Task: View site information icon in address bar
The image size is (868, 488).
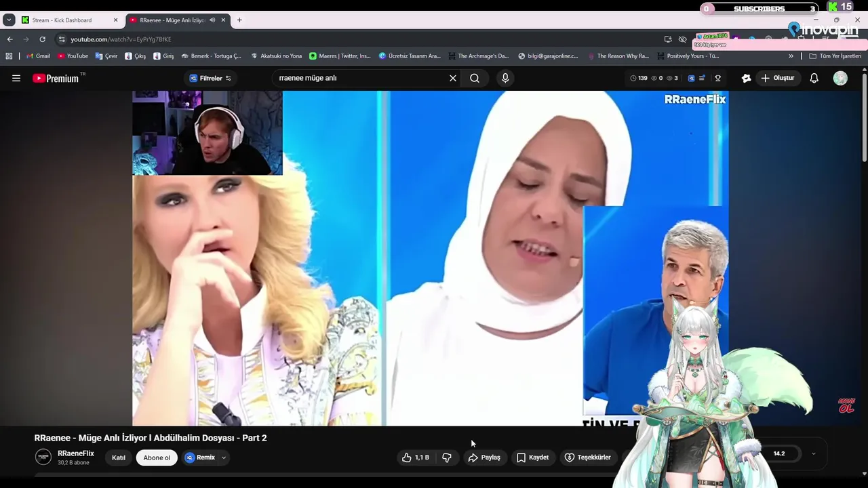Action: 62,39
